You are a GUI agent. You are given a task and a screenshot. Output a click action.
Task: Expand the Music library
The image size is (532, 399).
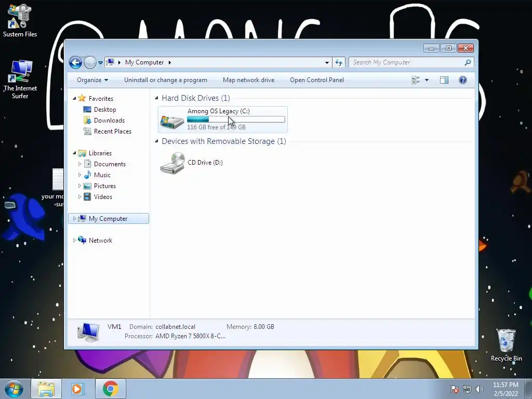click(x=79, y=175)
